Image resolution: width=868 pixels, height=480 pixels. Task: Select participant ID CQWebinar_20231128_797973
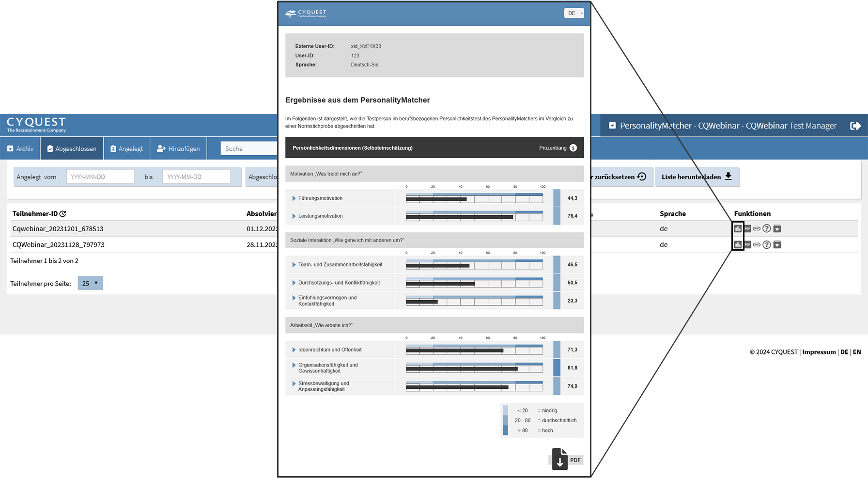(59, 245)
